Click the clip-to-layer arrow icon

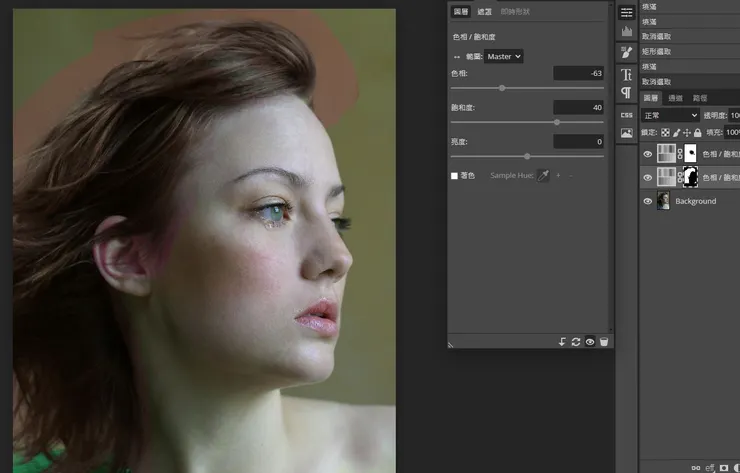(x=562, y=342)
